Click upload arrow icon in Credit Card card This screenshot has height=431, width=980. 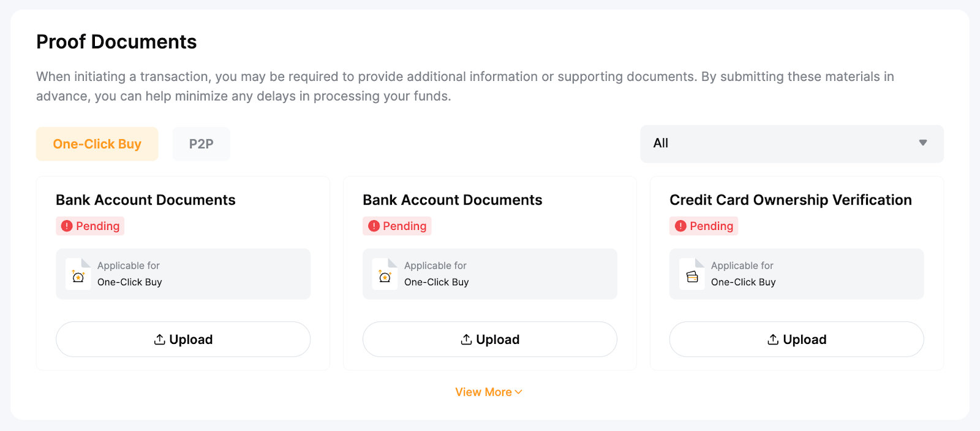tap(773, 340)
